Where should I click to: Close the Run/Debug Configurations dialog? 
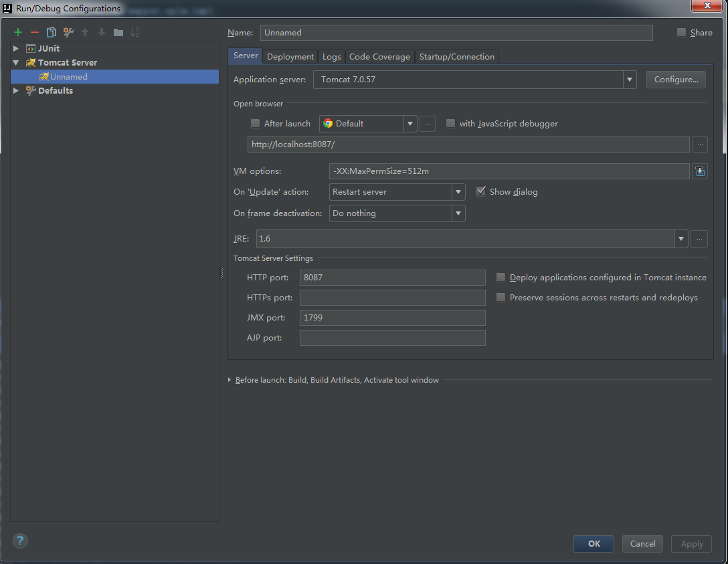click(707, 5)
